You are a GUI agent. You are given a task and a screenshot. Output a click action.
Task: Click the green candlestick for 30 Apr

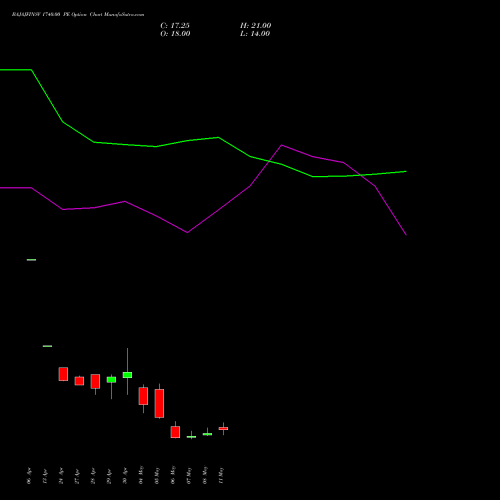click(127, 375)
